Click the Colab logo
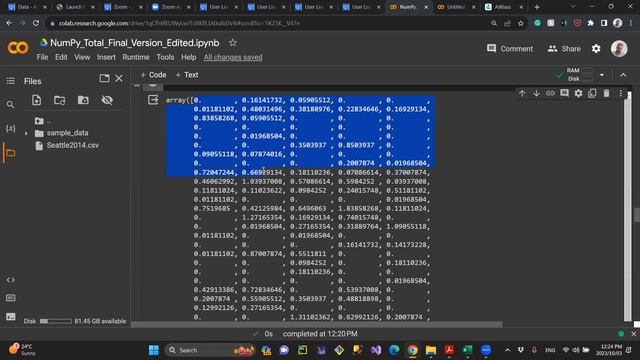Image resolution: width=640 pixels, height=360 pixels. tap(18, 48)
